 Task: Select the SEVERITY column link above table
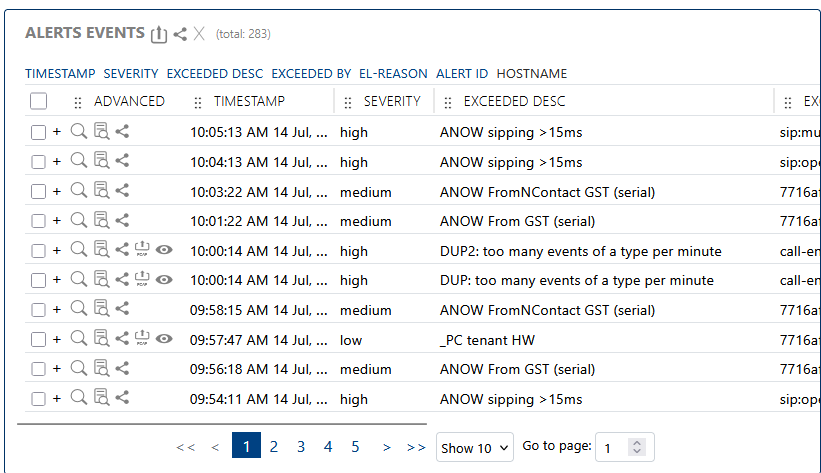tap(131, 74)
